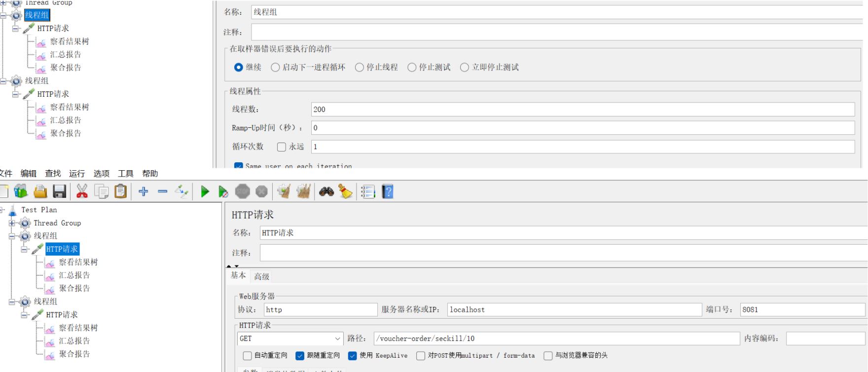This screenshot has width=868, height=372.
Task: Select 察看结果树 under selected 线程组 in upper tree
Action: [70, 41]
